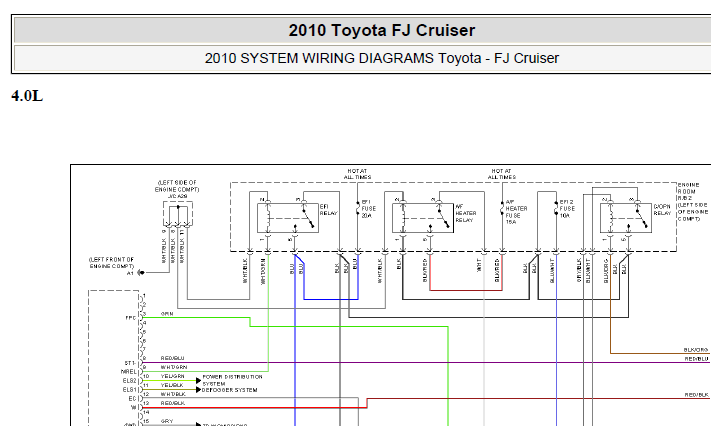The image size is (711, 426).
Task: Select the "DEFOGGER SYSTEM" reference
Action: tap(229, 390)
